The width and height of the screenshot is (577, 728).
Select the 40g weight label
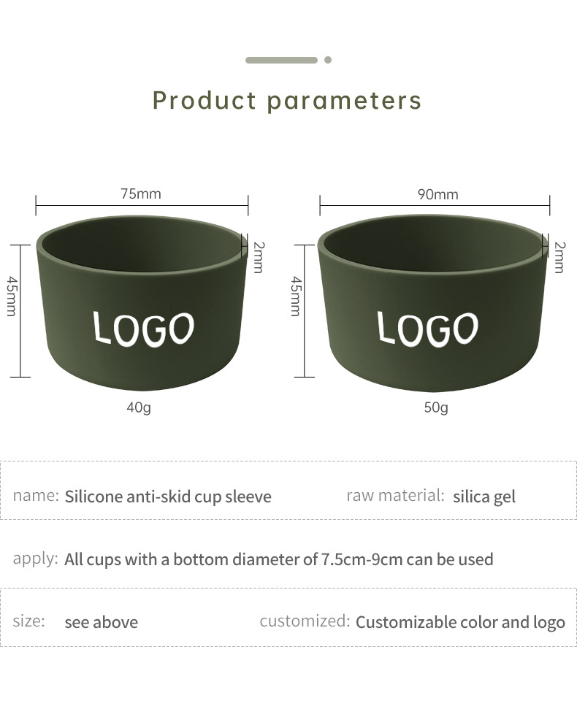tap(139, 407)
